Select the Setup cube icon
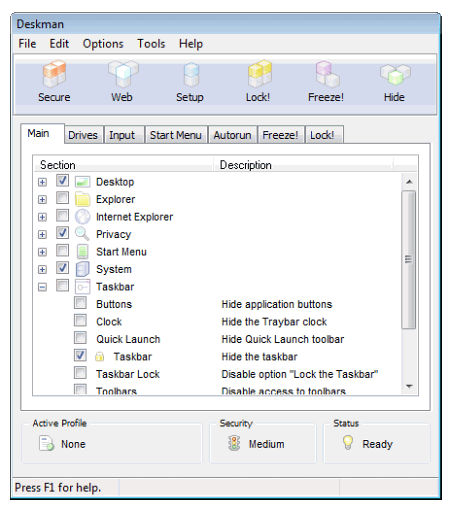The height and width of the screenshot is (510, 450). [x=191, y=74]
